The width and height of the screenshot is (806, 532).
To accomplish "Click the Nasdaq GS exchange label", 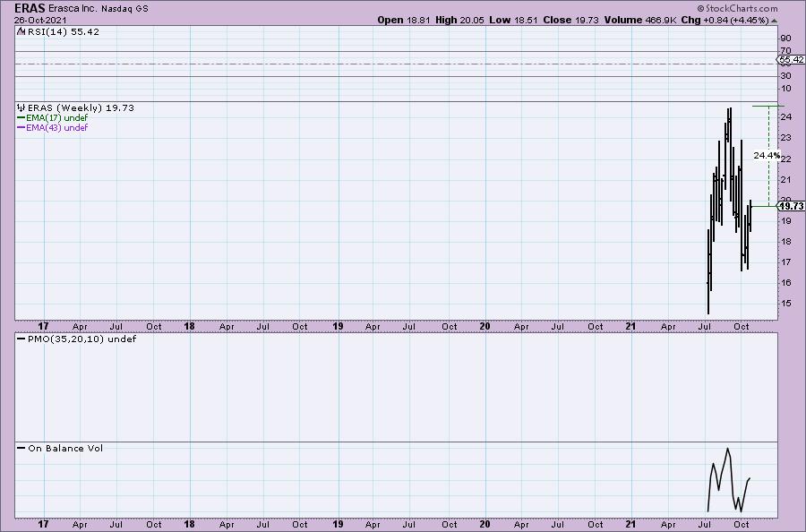I will 124,9.
